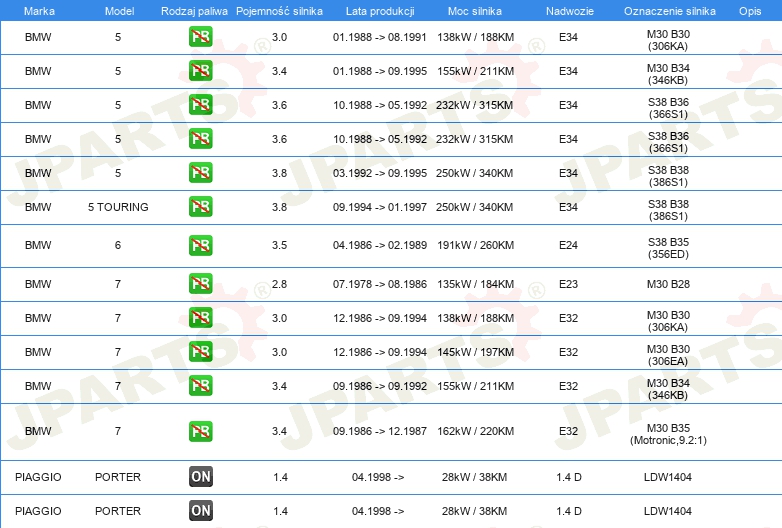Select the Oznaczenie silnika header

[670, 11]
